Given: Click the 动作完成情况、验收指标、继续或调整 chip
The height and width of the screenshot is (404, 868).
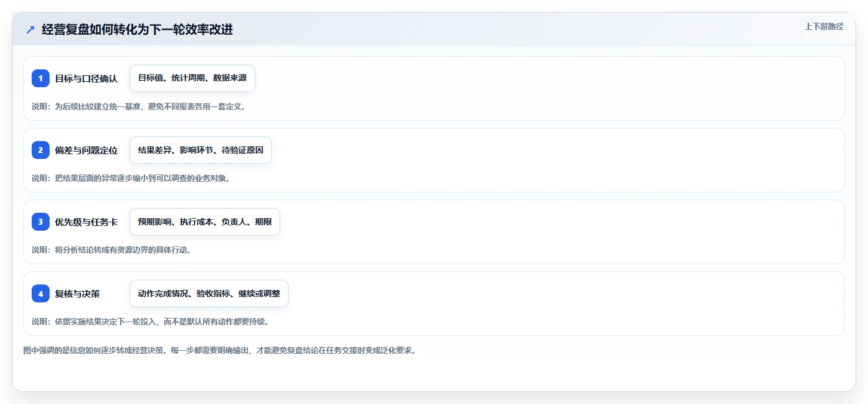Looking at the screenshot, I should (x=209, y=293).
